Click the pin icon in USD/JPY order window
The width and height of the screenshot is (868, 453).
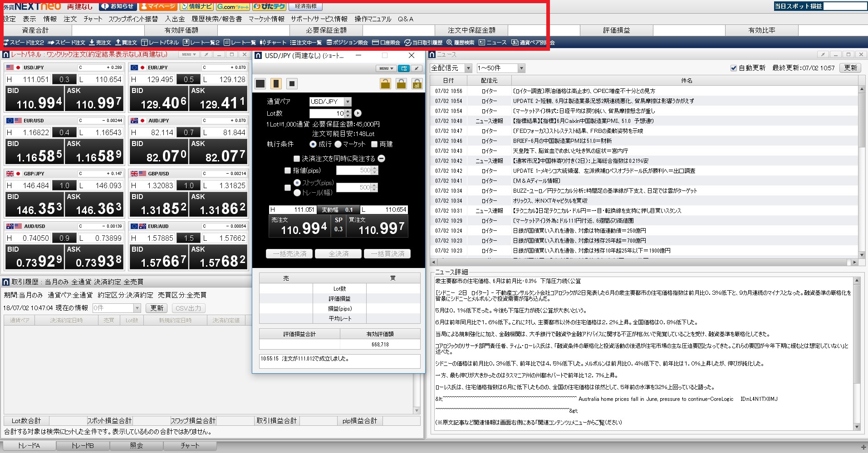(417, 68)
